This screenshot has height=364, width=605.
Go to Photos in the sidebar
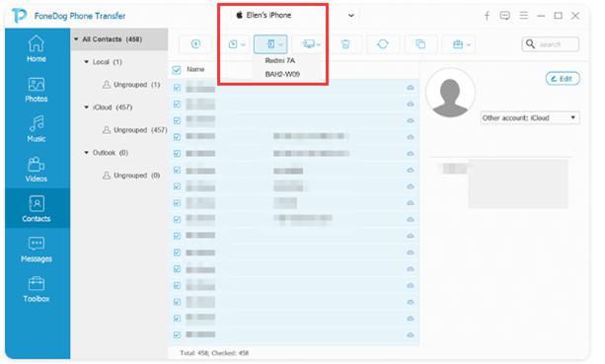pyautogui.click(x=37, y=90)
